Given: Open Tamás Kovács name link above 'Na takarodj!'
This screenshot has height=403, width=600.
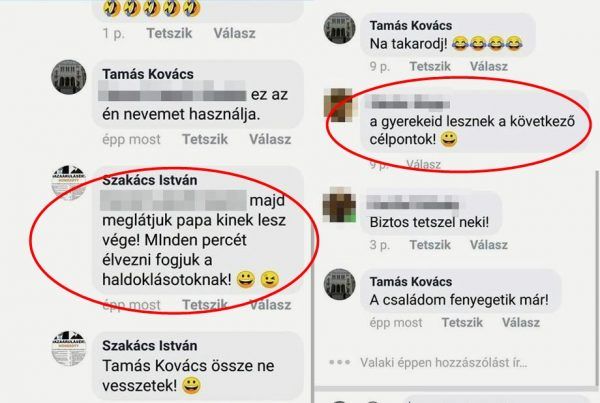Looking at the screenshot, I should point(411,25).
